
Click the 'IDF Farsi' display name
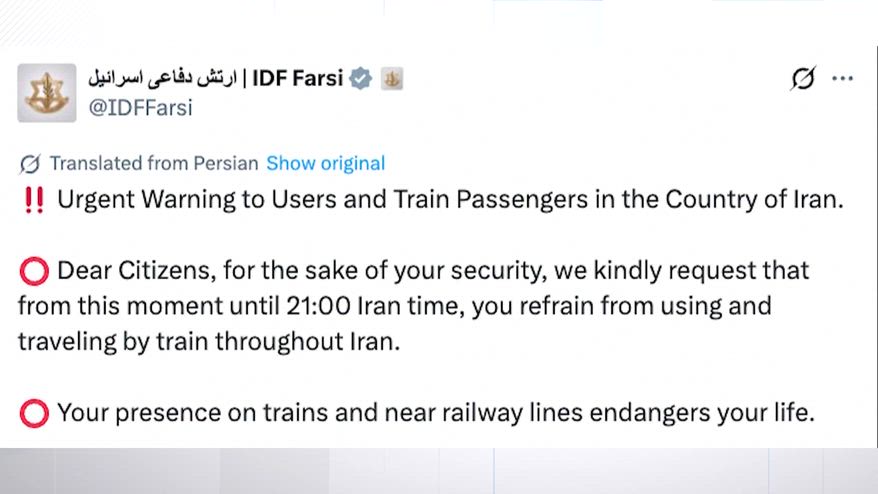(297, 79)
